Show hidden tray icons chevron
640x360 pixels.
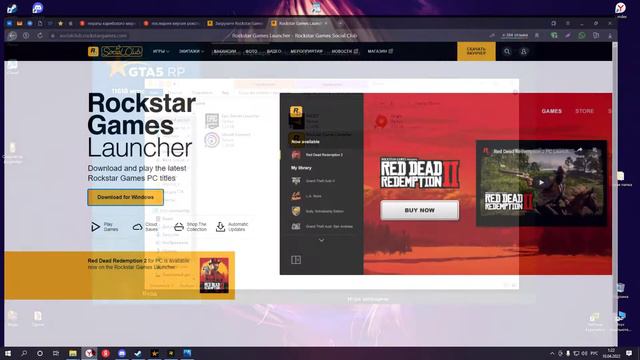[552, 353]
